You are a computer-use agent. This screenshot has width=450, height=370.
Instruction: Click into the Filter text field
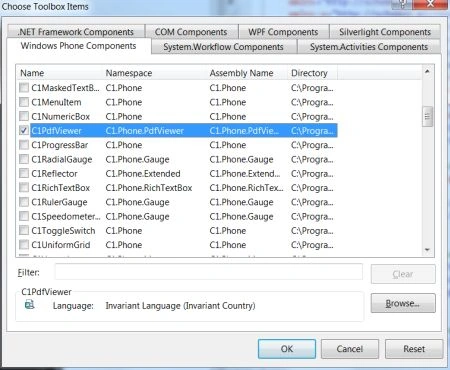pos(209,272)
